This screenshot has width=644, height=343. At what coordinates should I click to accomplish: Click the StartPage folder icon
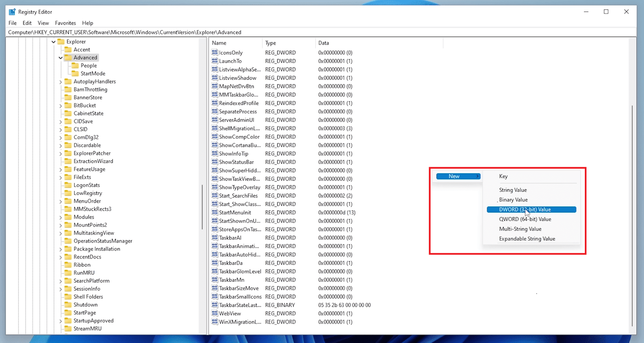tap(68, 313)
